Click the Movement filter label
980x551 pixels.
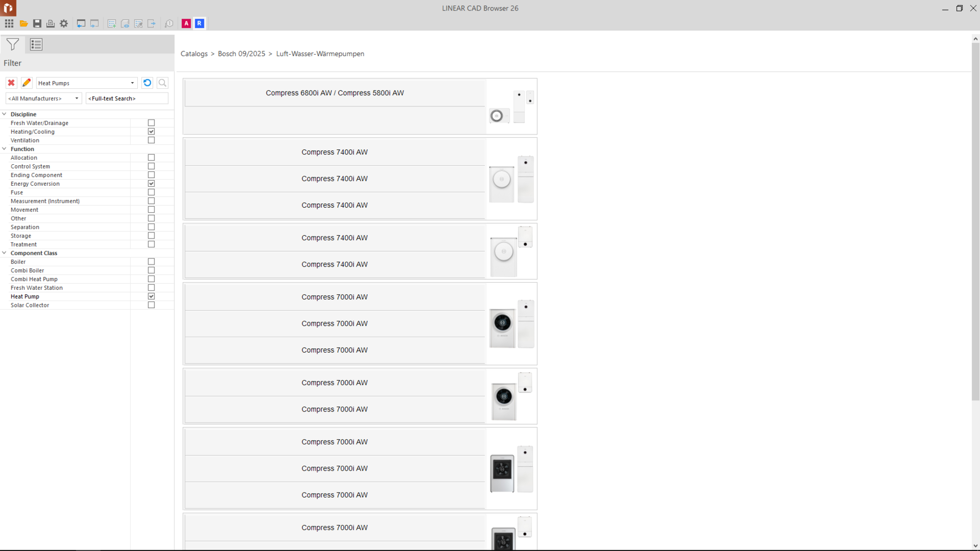[x=24, y=210]
